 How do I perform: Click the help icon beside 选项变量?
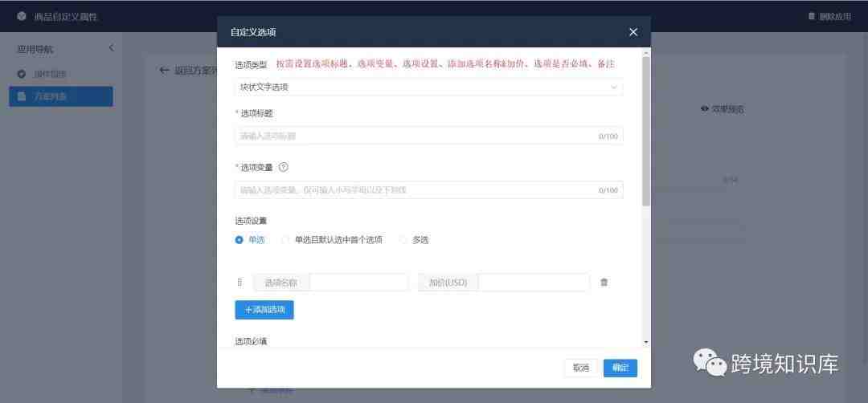tap(284, 167)
